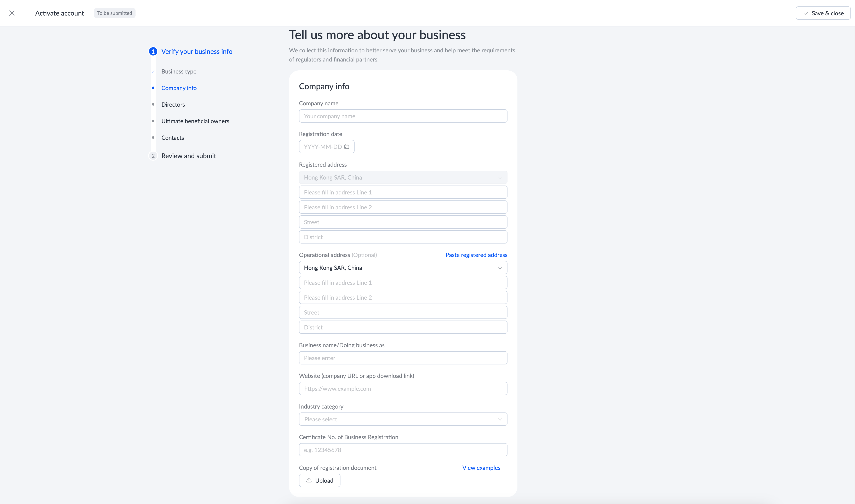Screen dimensions: 855x504
Task: Click registered address Street field
Action: (x=403, y=222)
